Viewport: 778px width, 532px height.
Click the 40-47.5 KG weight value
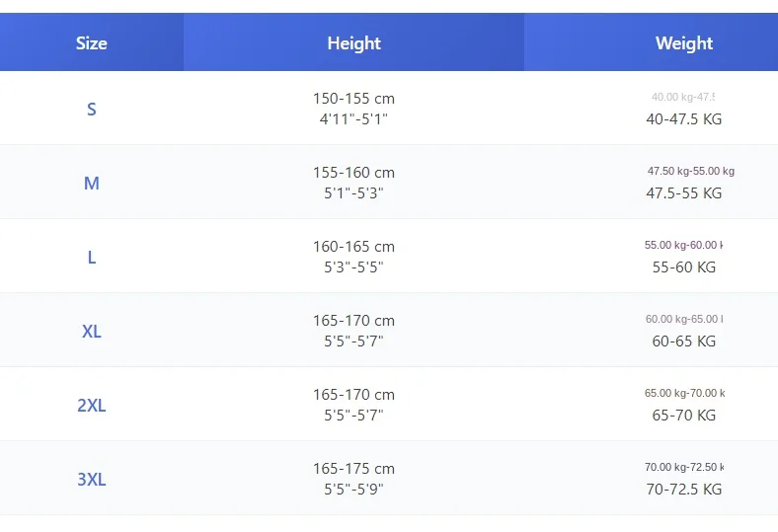click(x=683, y=119)
